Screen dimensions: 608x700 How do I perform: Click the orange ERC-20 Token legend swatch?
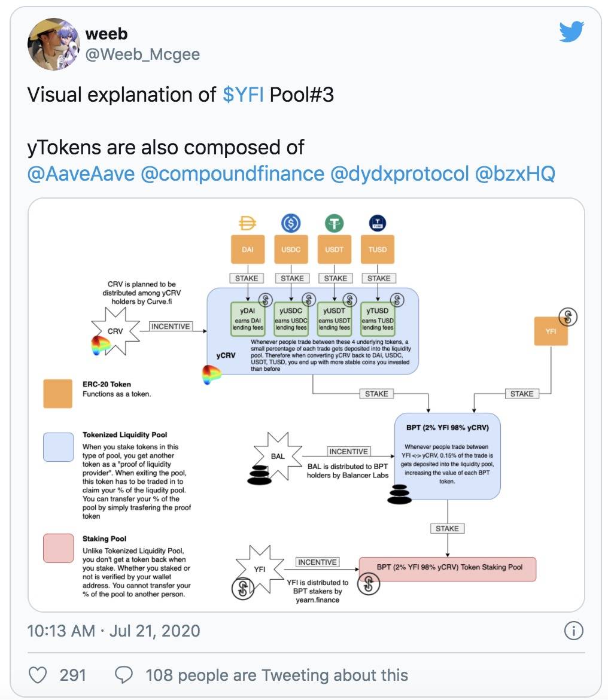(x=57, y=393)
